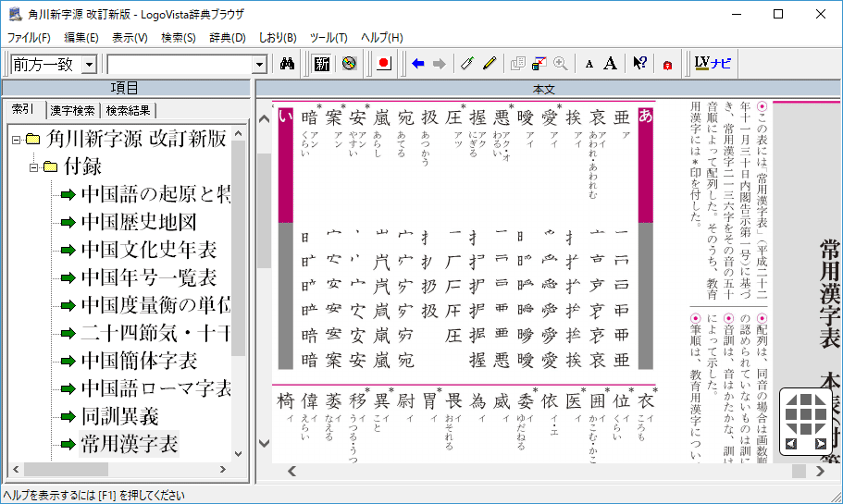843x504 pixels.
Task: Open the しおり(B) menu
Action: pos(277,38)
